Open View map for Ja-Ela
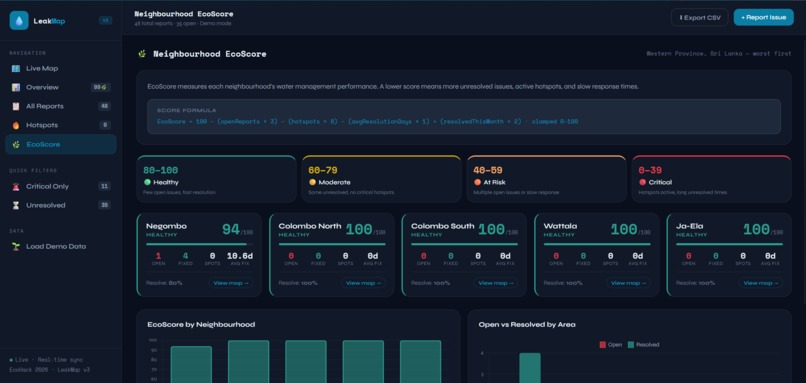 pos(761,283)
